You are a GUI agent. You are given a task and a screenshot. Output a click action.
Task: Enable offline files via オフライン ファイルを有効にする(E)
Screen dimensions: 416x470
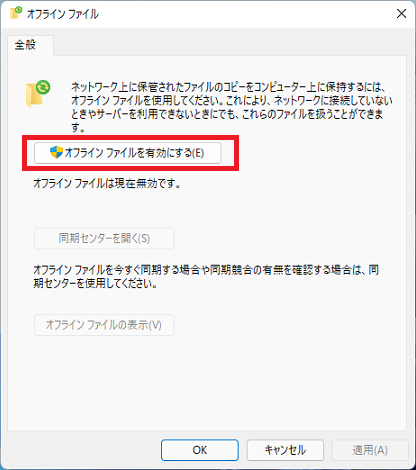click(x=128, y=153)
